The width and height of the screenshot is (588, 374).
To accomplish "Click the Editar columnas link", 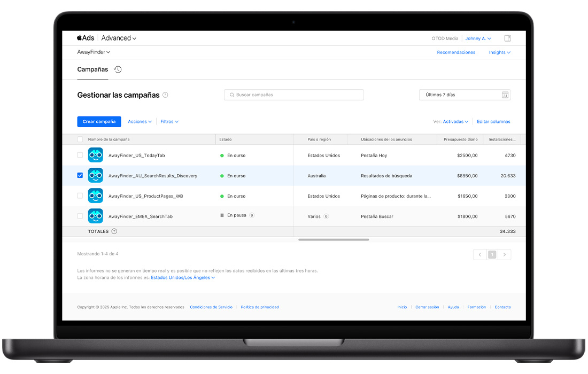I will tap(493, 122).
